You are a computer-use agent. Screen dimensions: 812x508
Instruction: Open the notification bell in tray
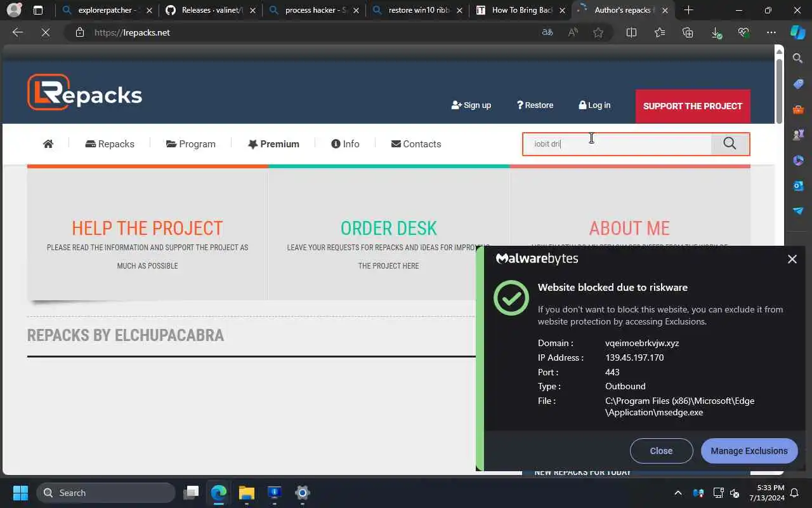[794, 493]
